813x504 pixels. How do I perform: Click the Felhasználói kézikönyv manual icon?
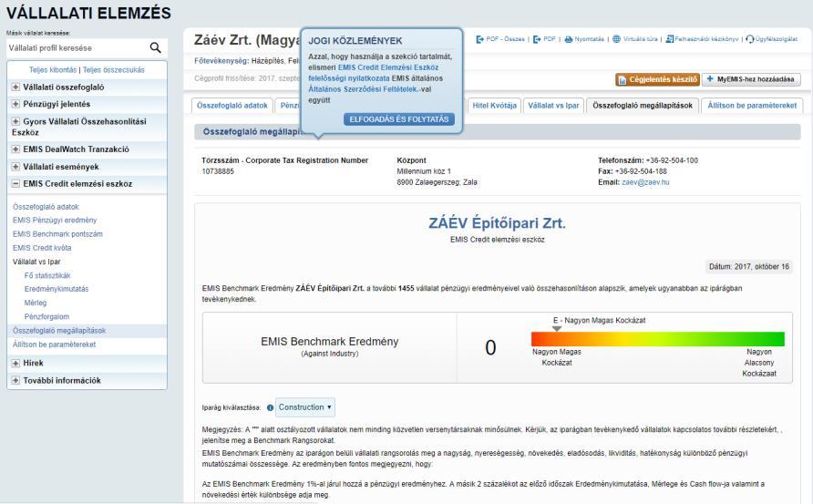coord(669,39)
